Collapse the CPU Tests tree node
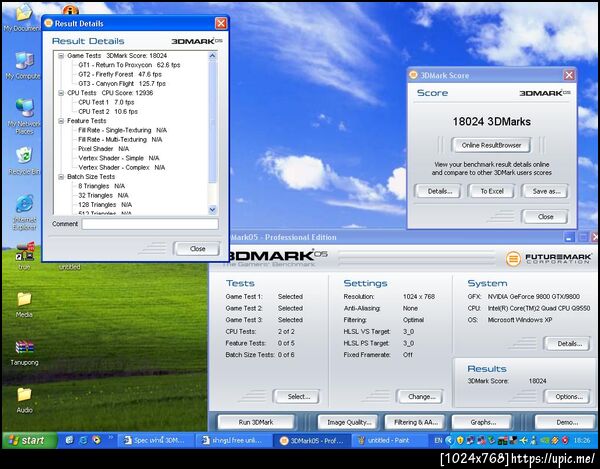This screenshot has height=469, width=600. click(x=61, y=93)
